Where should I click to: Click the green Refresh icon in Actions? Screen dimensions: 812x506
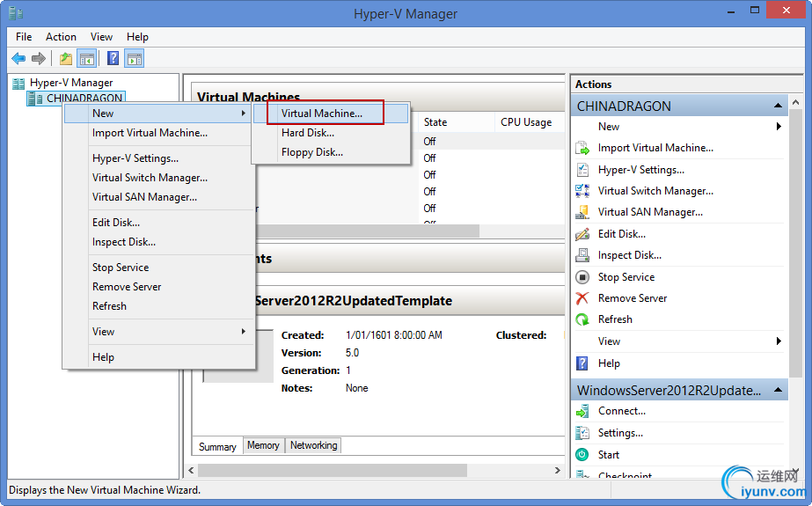coord(582,319)
